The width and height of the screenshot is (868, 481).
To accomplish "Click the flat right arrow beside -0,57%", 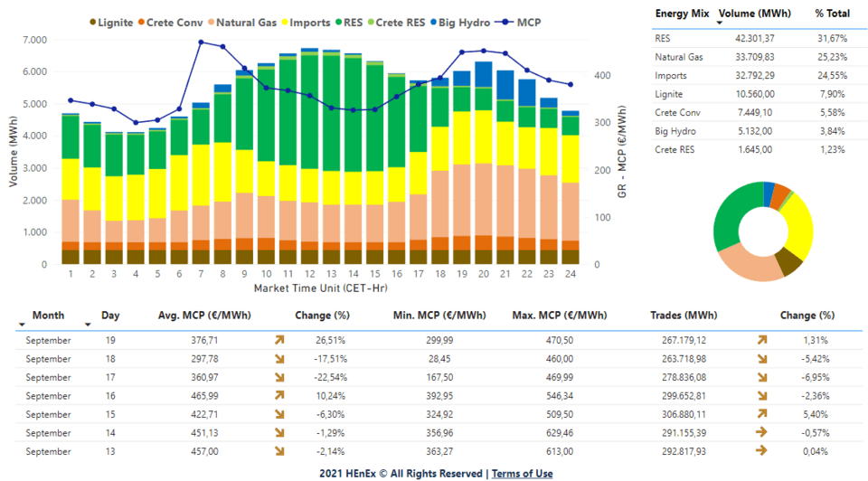I will 762,433.
